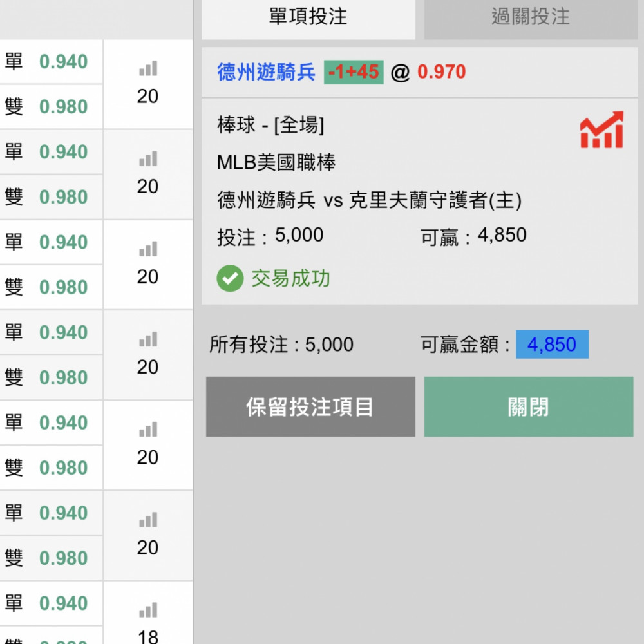This screenshot has height=644, width=644.
Task: Click the red 0.970 odds value
Action: point(442,72)
